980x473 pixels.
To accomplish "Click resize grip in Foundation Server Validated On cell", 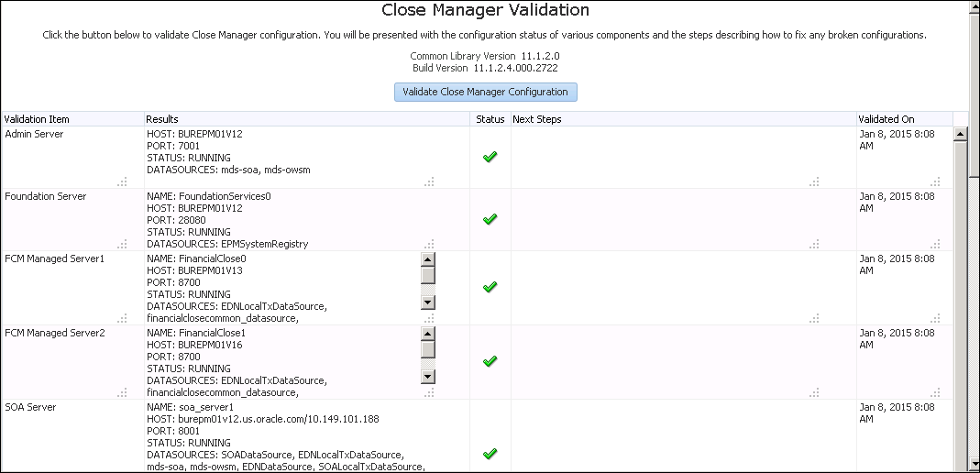I will click(935, 244).
